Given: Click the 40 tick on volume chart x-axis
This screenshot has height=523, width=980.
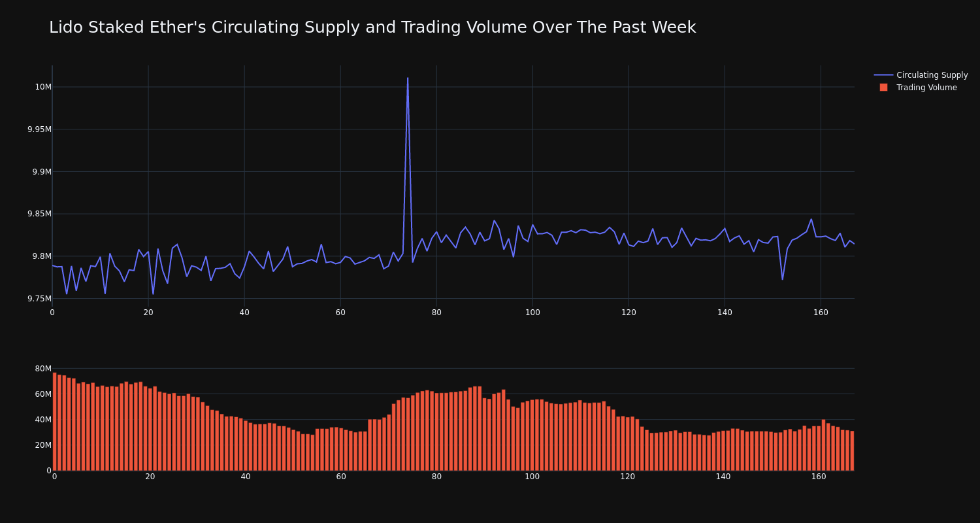Looking at the screenshot, I should (246, 477).
